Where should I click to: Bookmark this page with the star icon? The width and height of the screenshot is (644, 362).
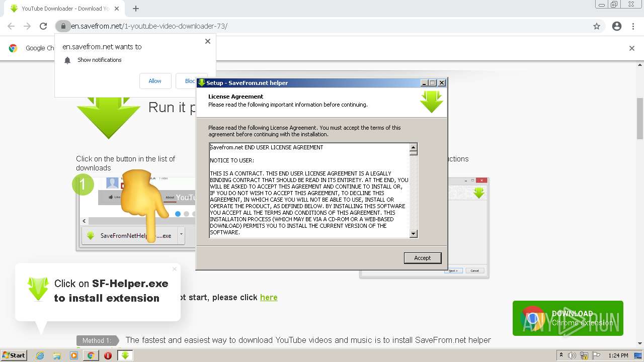pos(597,26)
